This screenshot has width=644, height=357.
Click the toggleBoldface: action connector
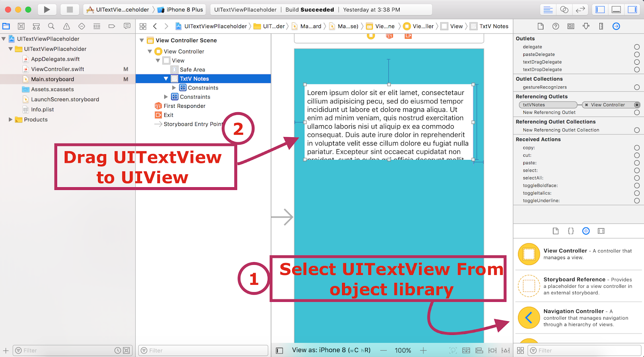pos(637,186)
